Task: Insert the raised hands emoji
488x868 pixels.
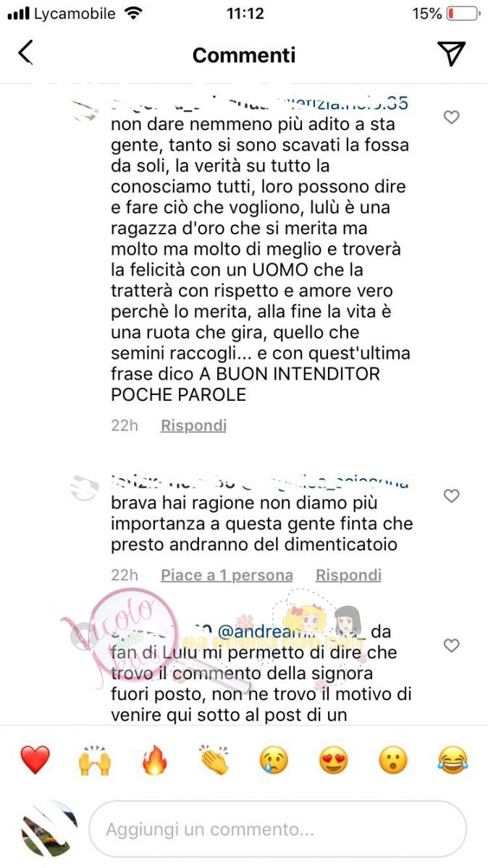Action: tap(94, 760)
